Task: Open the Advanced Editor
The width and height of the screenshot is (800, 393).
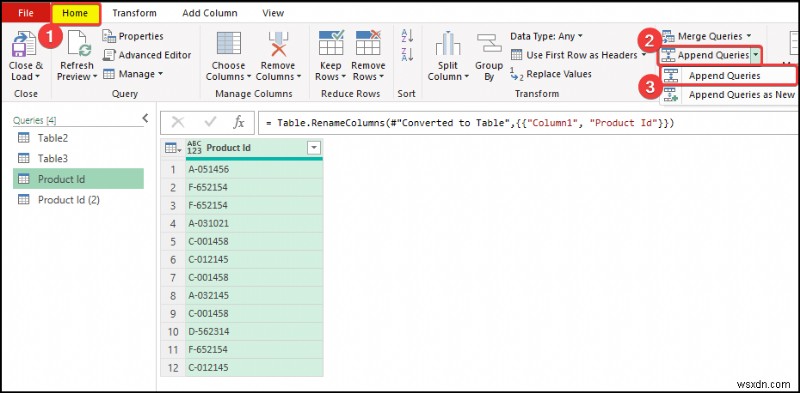Action: pyautogui.click(x=147, y=55)
